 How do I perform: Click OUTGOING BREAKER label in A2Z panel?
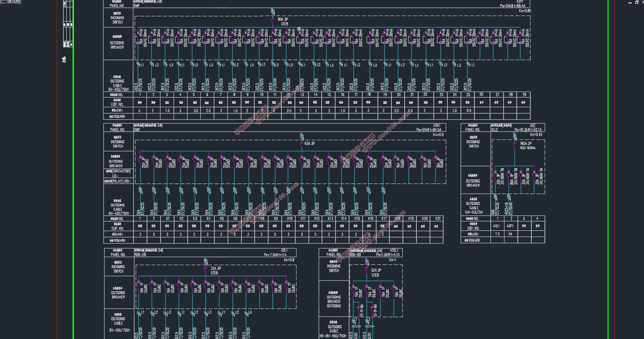coord(473,183)
